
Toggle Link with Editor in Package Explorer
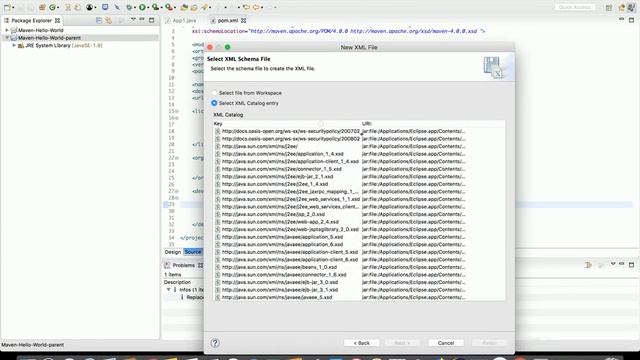click(x=109, y=20)
